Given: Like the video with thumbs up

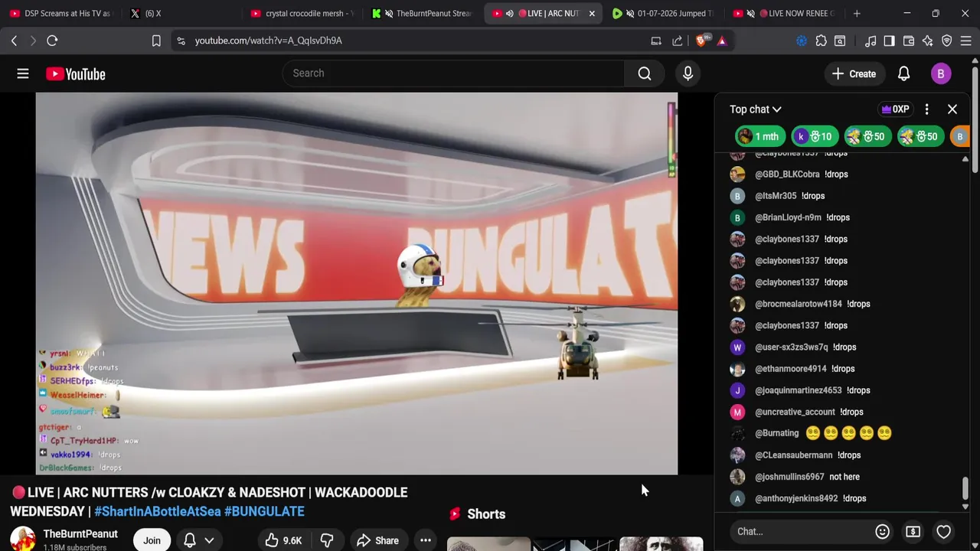Looking at the screenshot, I should (283, 540).
